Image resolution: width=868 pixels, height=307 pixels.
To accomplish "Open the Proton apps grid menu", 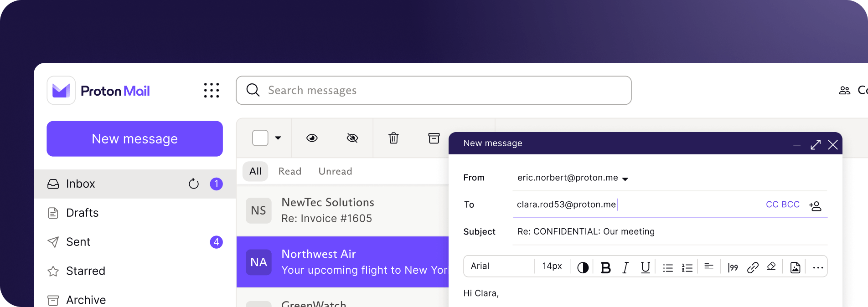I will coord(212,90).
